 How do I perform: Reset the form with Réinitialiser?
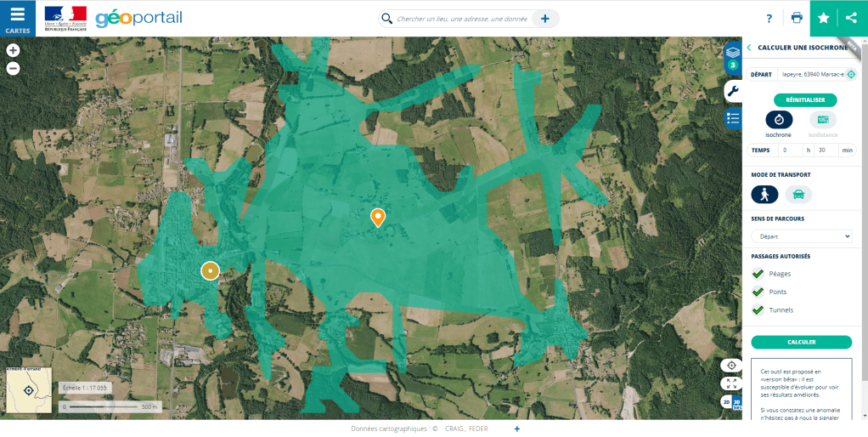800,99
